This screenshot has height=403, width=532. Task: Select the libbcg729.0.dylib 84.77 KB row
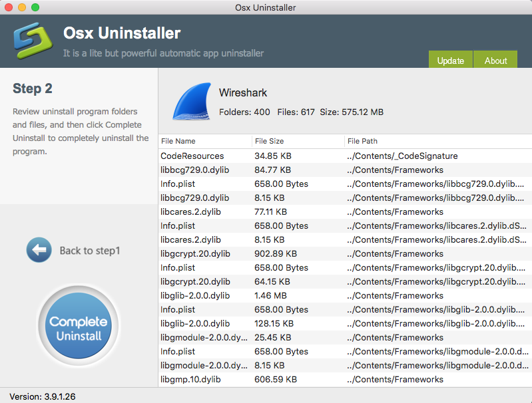coord(195,170)
